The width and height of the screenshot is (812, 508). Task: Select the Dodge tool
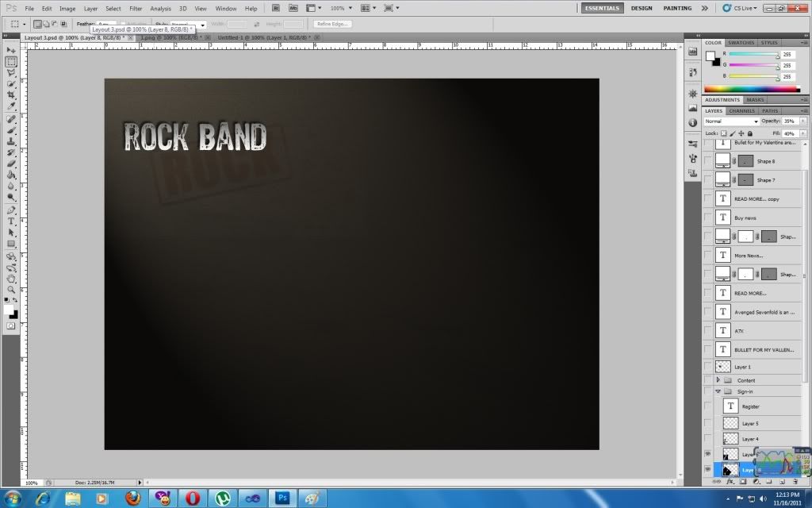point(11,198)
